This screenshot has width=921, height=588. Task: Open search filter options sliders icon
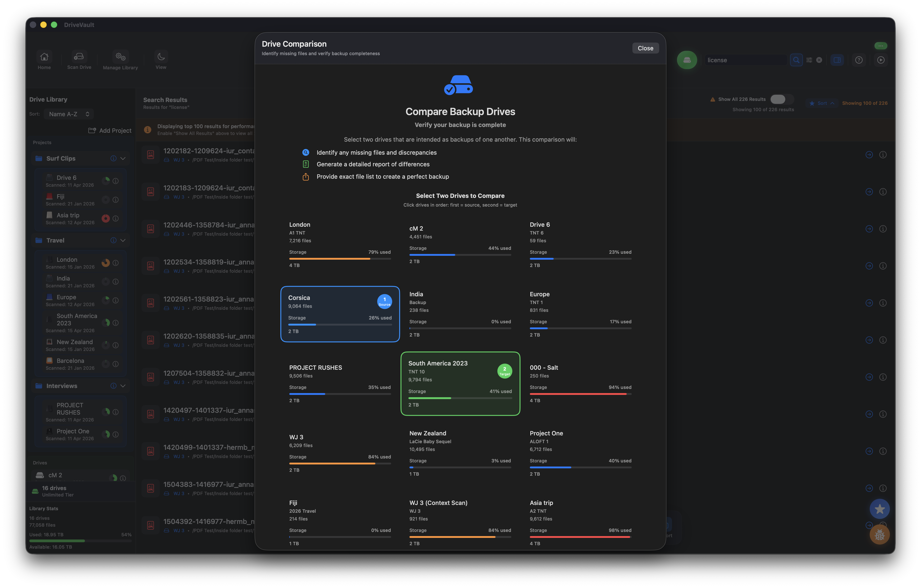(x=809, y=60)
